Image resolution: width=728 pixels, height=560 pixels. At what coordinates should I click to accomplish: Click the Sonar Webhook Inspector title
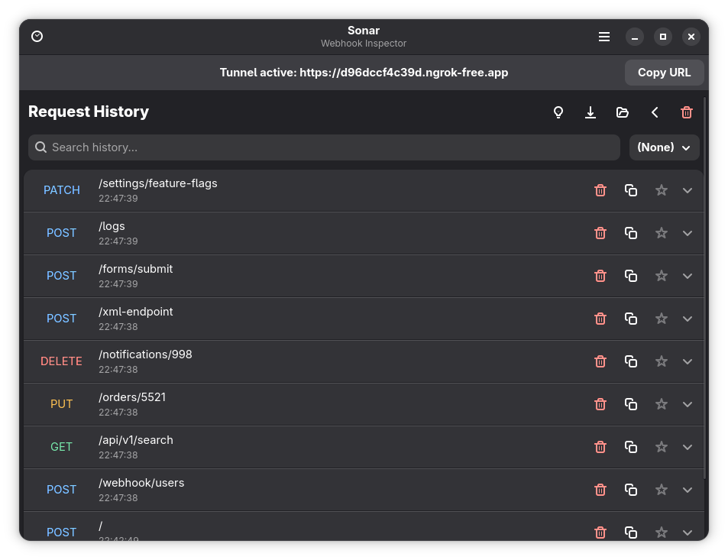coord(364,36)
